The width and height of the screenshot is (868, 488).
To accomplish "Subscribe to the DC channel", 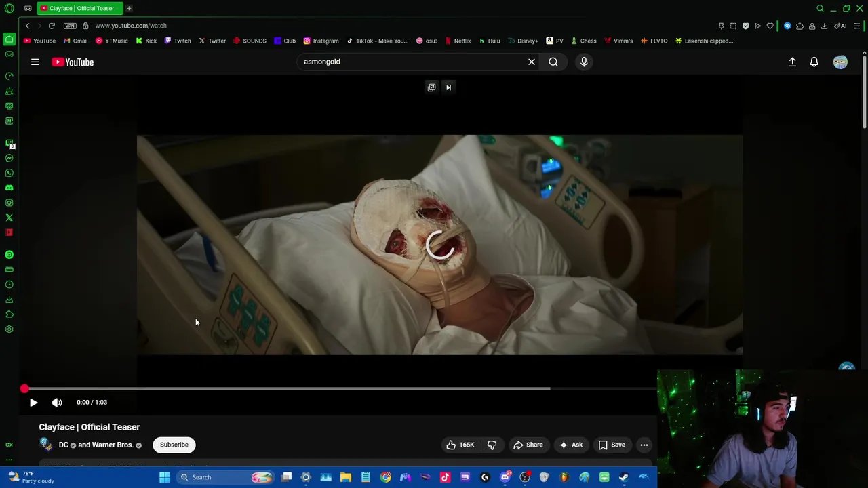I will [174, 445].
